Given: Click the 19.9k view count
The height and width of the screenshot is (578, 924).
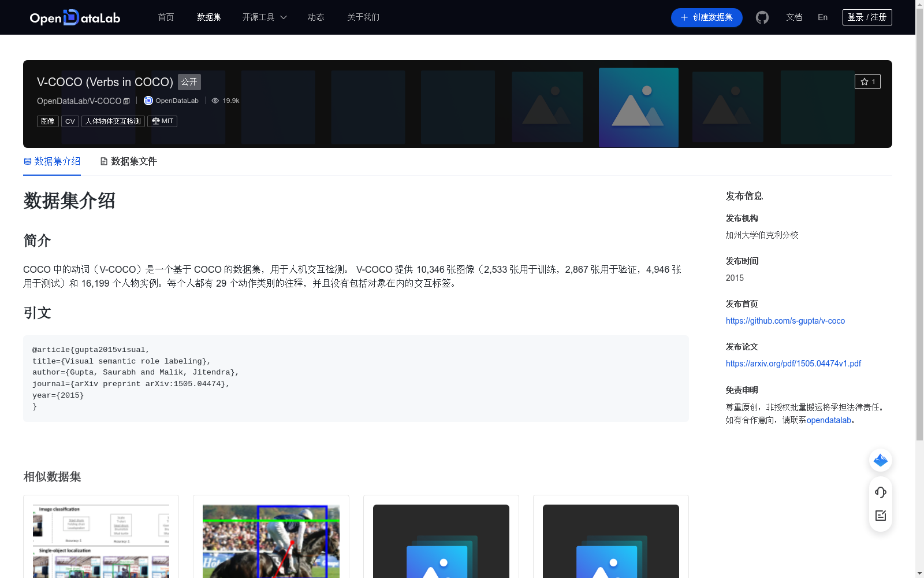Looking at the screenshot, I should pyautogui.click(x=231, y=101).
